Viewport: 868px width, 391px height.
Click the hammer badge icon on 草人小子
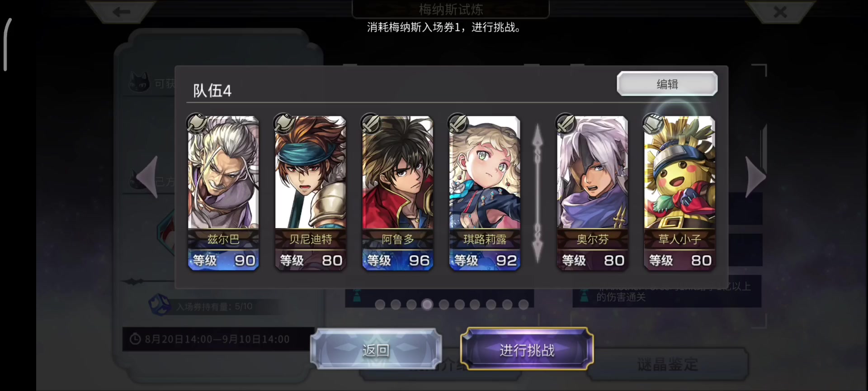click(653, 123)
